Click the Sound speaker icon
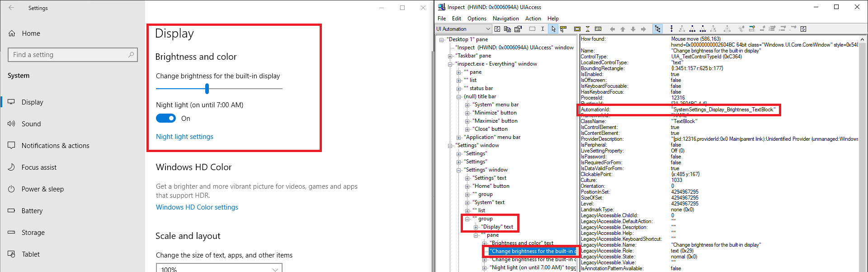The width and height of the screenshot is (868, 272). [x=12, y=124]
